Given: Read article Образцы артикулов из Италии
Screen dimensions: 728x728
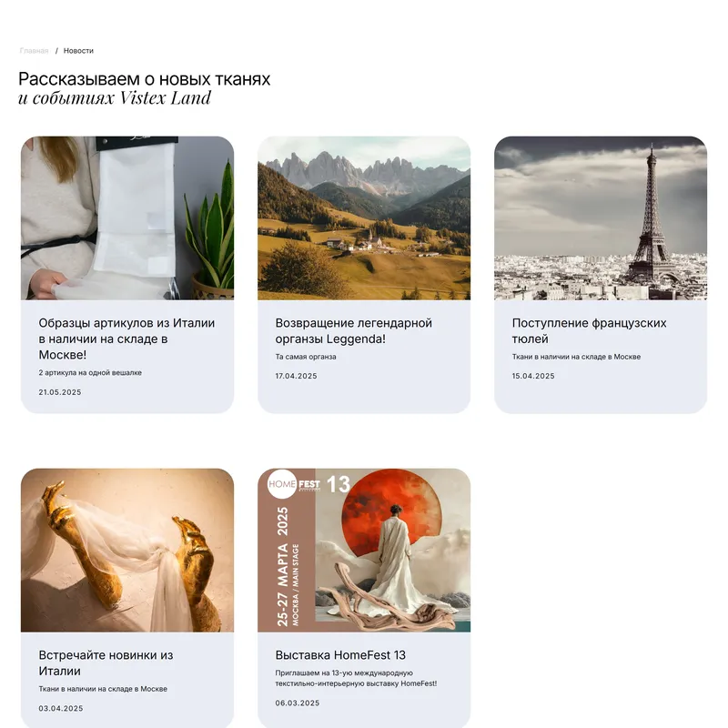Looking at the screenshot, I should click(126, 339).
